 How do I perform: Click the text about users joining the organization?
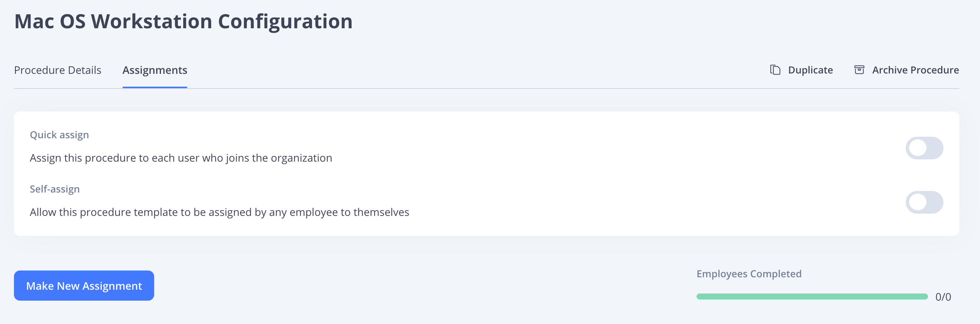coord(181,158)
